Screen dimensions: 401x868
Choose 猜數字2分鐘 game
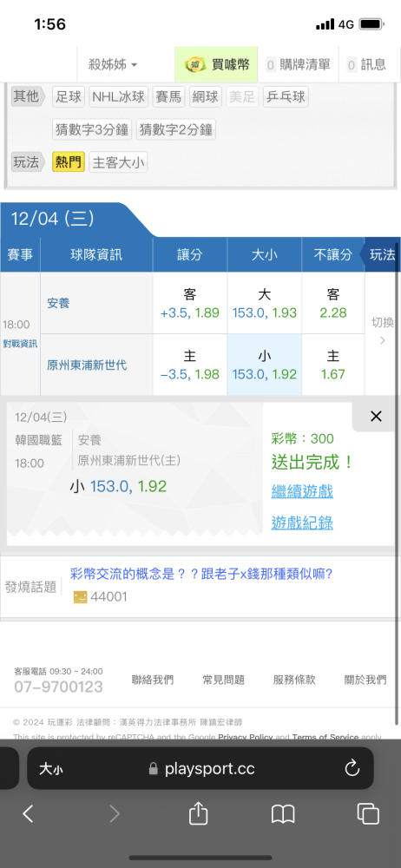[x=176, y=130]
